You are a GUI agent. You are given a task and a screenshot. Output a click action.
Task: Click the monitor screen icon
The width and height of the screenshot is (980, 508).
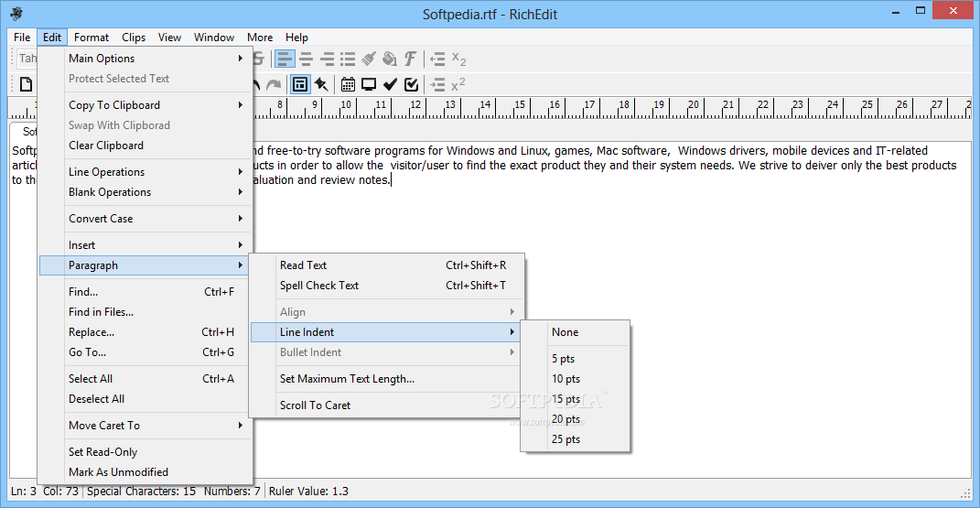369,84
